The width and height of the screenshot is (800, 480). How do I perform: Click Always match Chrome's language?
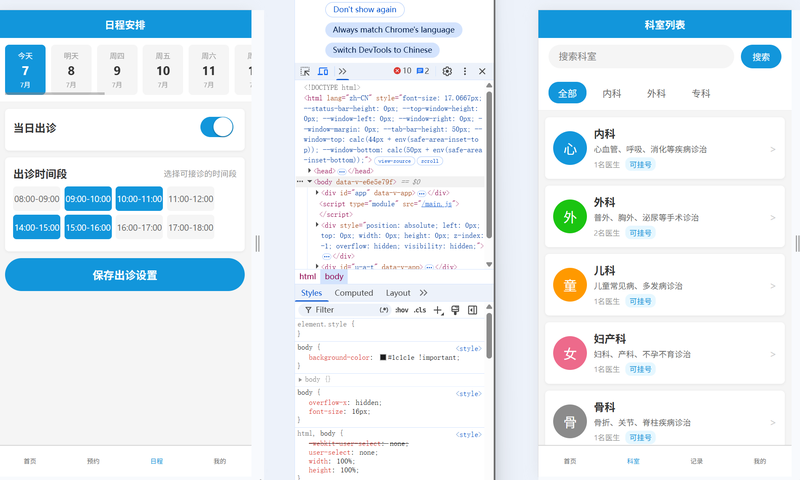(x=393, y=30)
